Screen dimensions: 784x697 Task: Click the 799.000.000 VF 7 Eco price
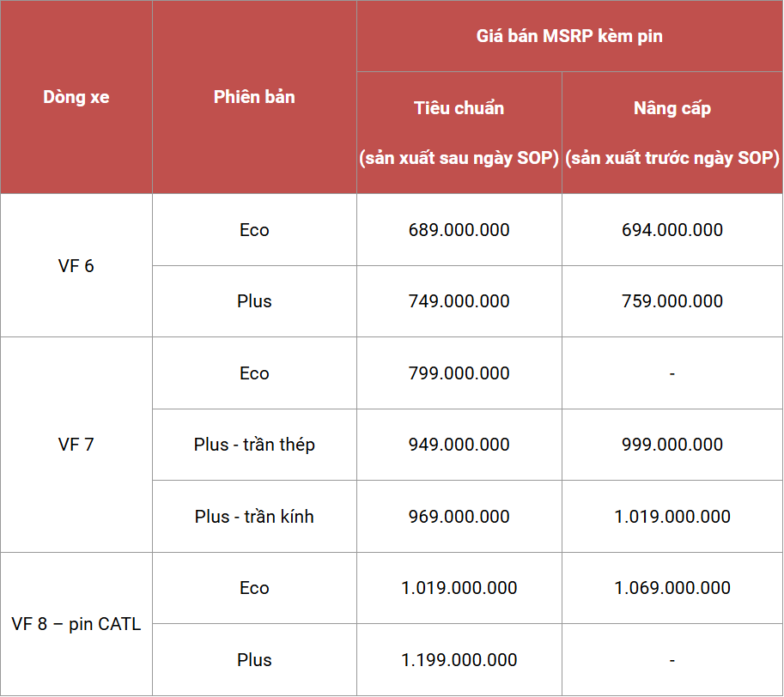459,373
